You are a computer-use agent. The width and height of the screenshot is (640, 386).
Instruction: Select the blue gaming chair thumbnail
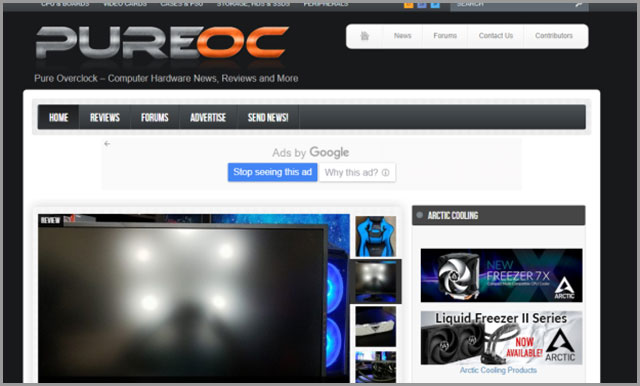point(376,236)
